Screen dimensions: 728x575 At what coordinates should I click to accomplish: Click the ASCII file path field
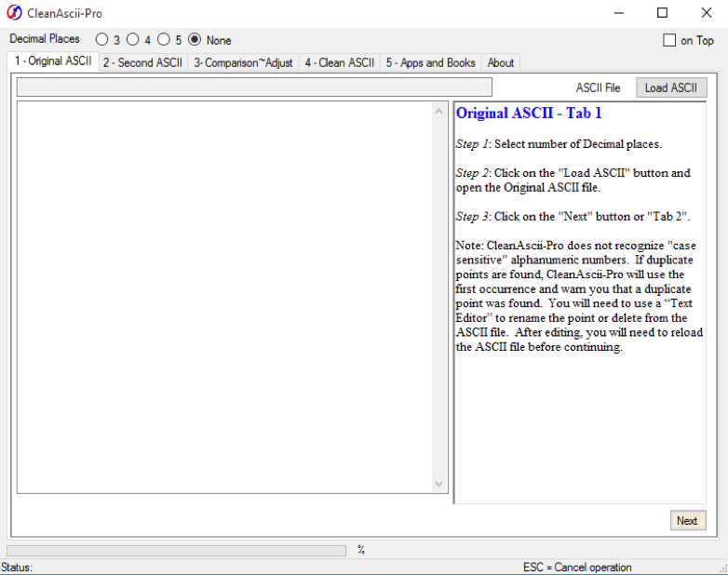254,87
